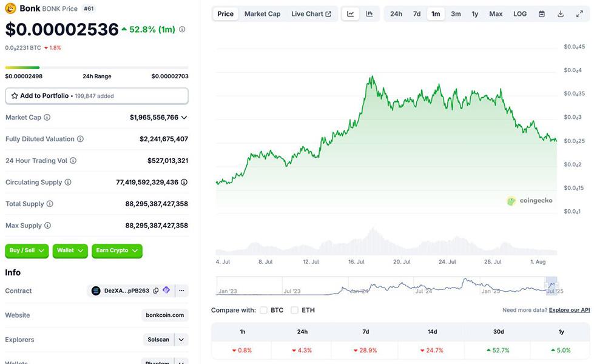This screenshot has height=364, width=597.
Task: Show Total Supply info icon
Action: point(50,204)
